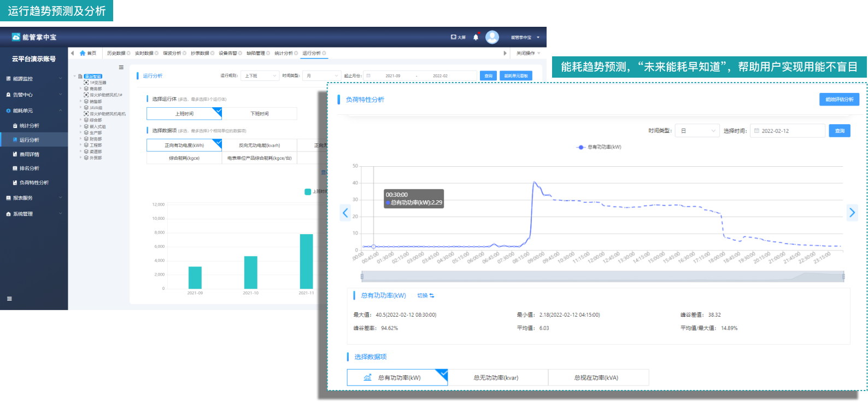Click 查询 button in 负荷特性分析 panel
Image resolution: width=868 pixels, height=402 pixels.
[x=840, y=131]
